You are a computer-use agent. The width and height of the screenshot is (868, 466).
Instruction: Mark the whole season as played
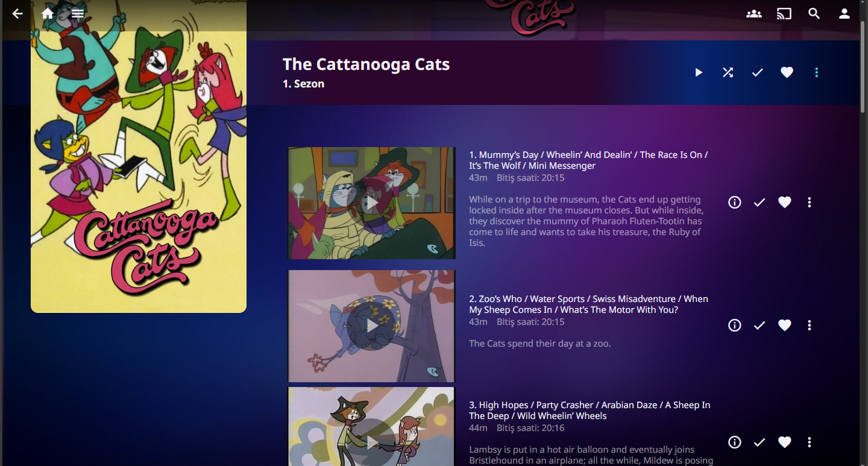click(x=758, y=72)
